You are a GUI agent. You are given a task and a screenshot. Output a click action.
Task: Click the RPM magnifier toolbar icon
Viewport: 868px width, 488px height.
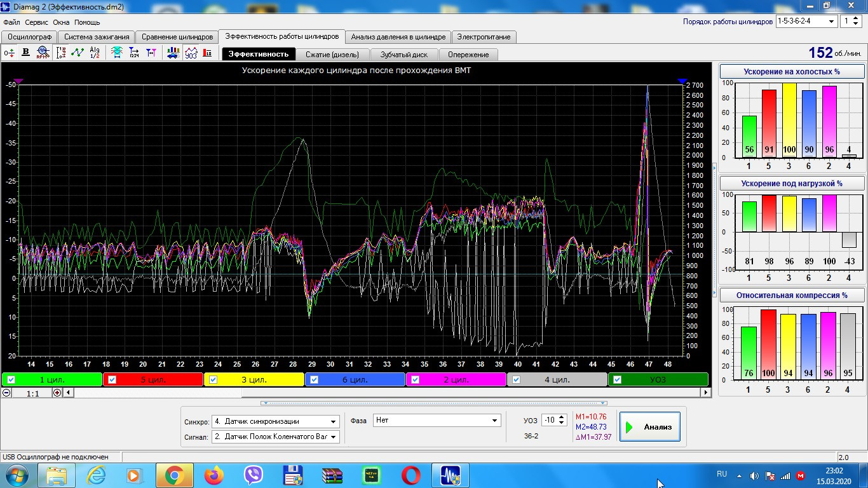point(43,53)
